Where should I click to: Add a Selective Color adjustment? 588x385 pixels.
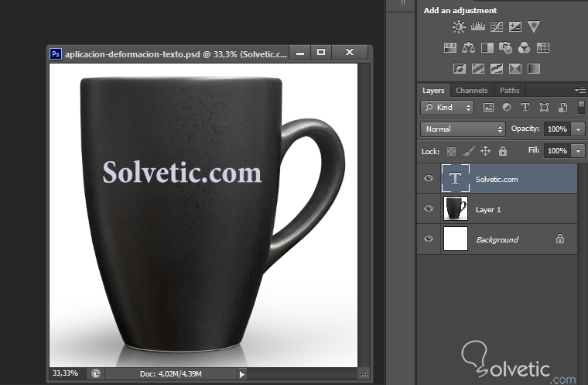[514, 69]
